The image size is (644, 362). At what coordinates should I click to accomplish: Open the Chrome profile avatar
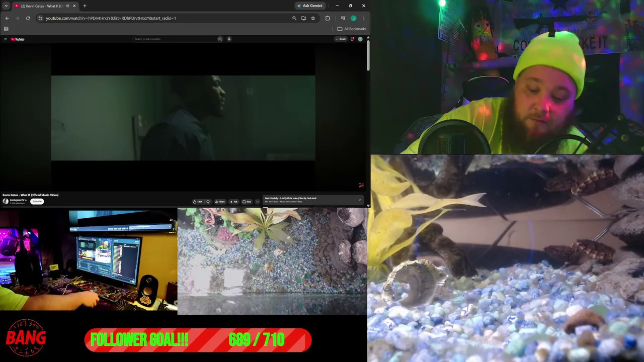tap(353, 18)
